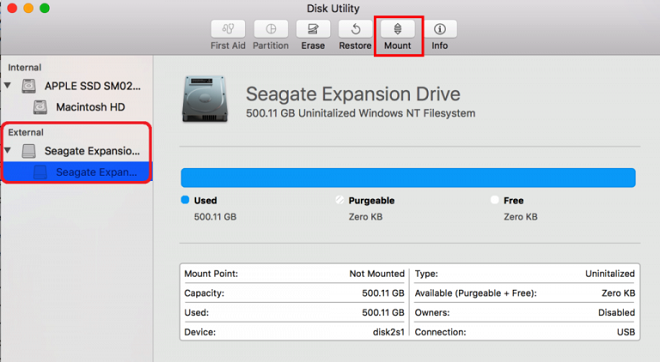The width and height of the screenshot is (660, 362).
Task: Click the external Seagate disk icon
Action: pyautogui.click(x=29, y=151)
